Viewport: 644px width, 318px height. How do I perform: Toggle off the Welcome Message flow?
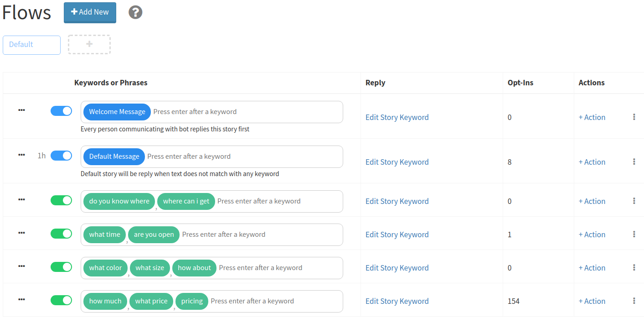(x=61, y=111)
